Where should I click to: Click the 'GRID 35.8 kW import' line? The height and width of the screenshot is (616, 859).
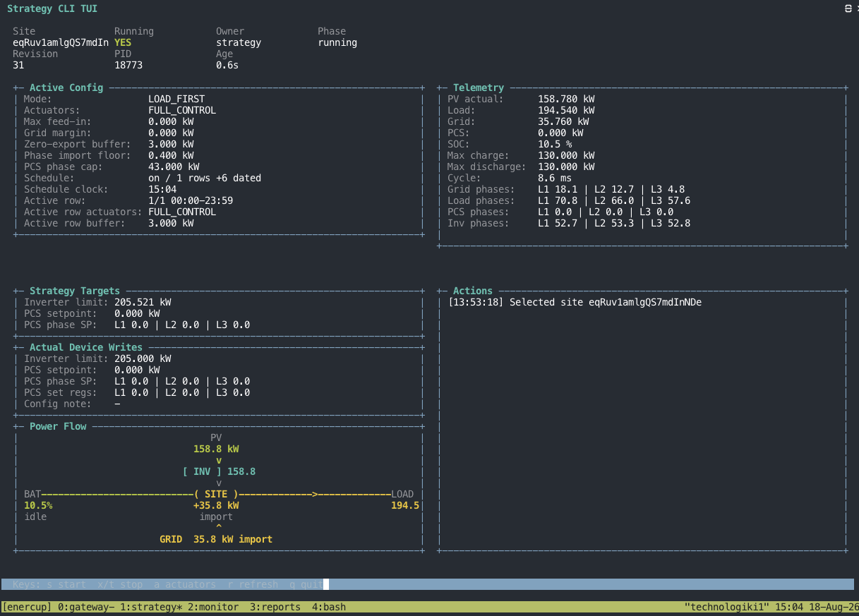point(216,539)
